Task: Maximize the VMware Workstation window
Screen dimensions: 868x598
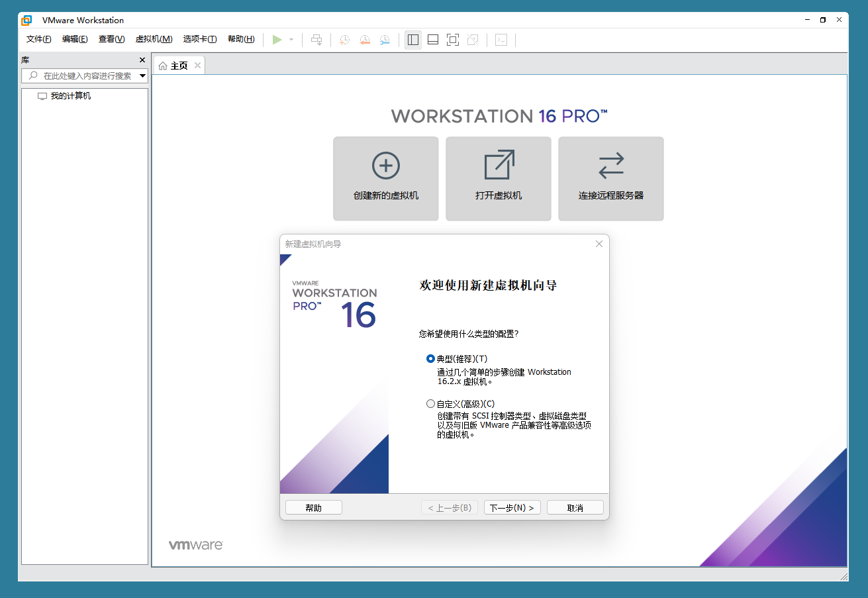Action: 822,20
